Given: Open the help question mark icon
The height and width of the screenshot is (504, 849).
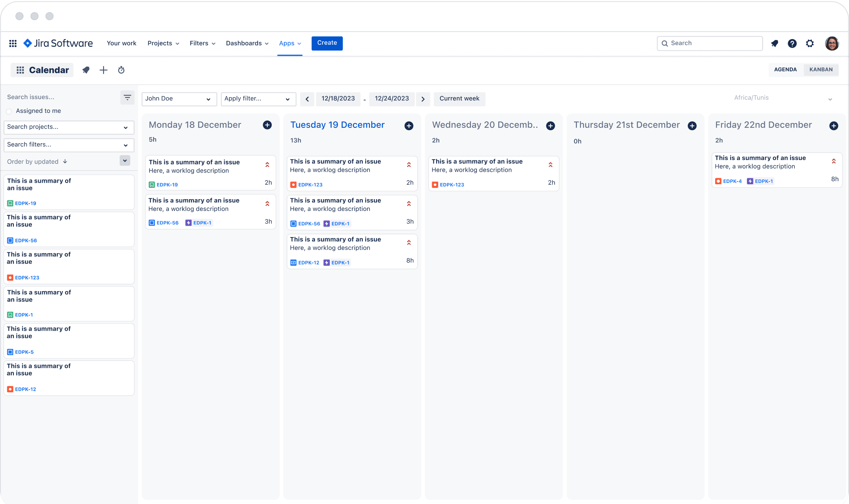Looking at the screenshot, I should click(x=792, y=44).
